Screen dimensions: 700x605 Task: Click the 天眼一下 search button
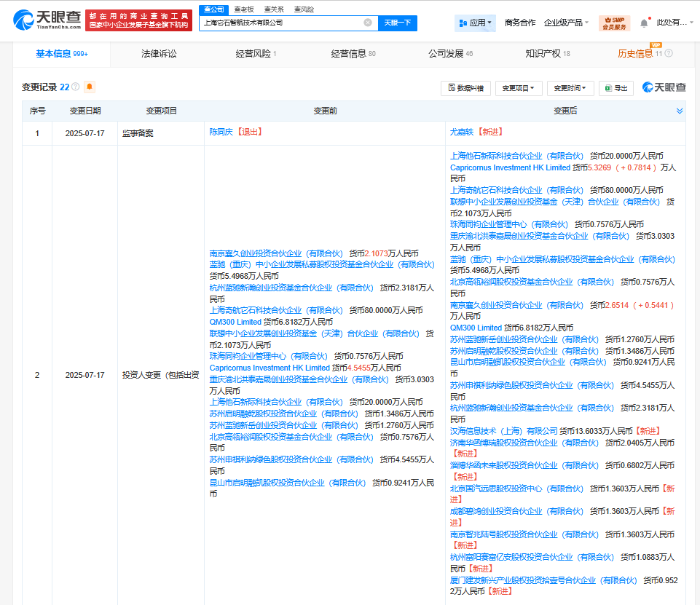coord(397,23)
